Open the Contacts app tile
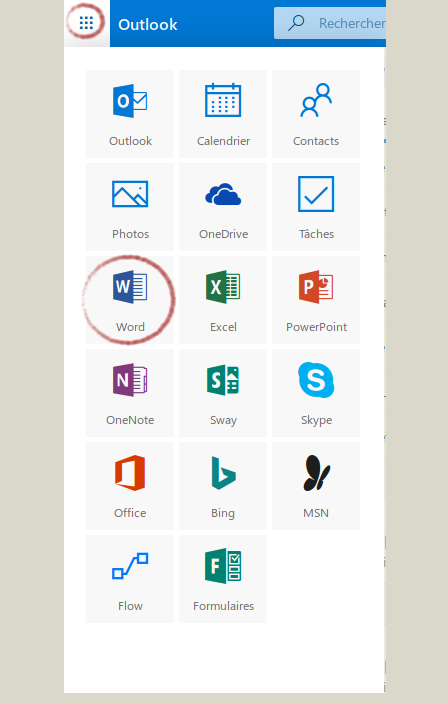The height and width of the screenshot is (704, 448). [x=316, y=114]
